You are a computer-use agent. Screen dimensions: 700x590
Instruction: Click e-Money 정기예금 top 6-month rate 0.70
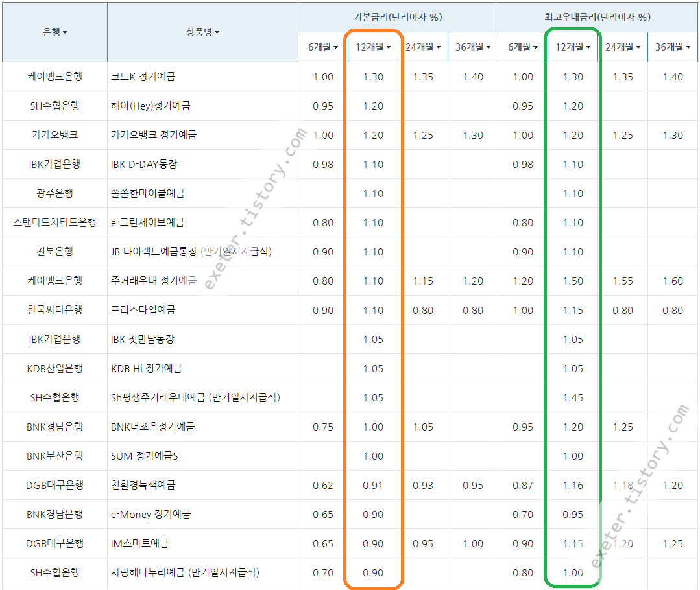523,514
